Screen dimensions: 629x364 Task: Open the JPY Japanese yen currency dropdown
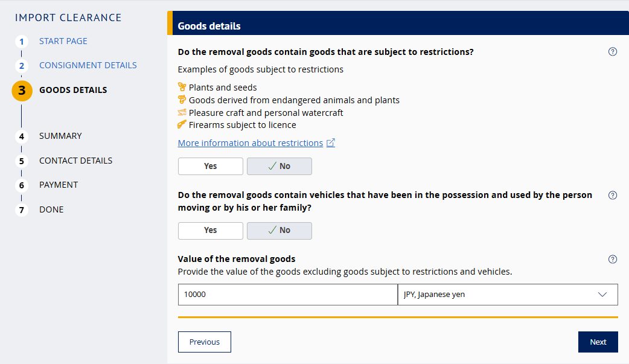507,295
